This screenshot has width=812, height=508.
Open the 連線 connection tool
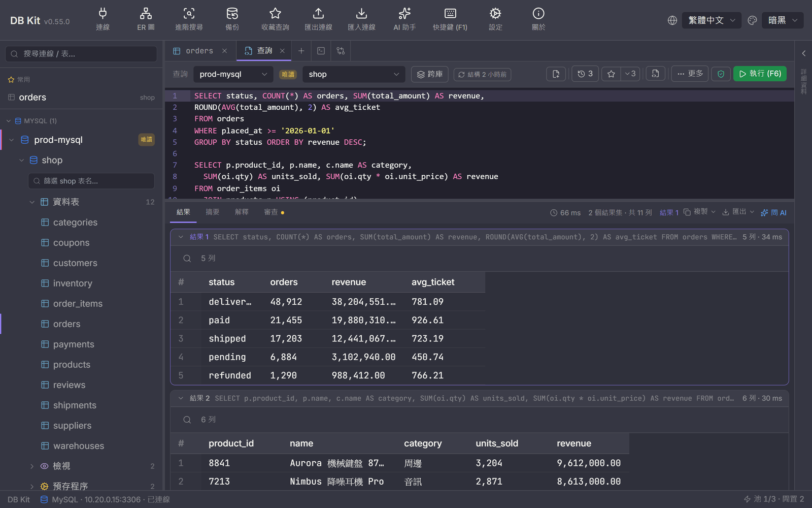(103, 19)
